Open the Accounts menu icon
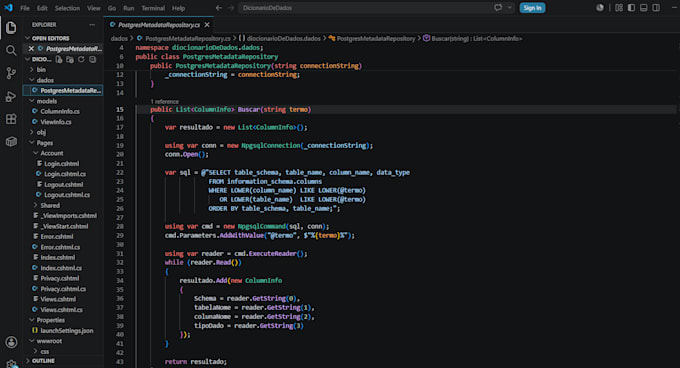Screen dimensions: 680x368 (x=11, y=342)
